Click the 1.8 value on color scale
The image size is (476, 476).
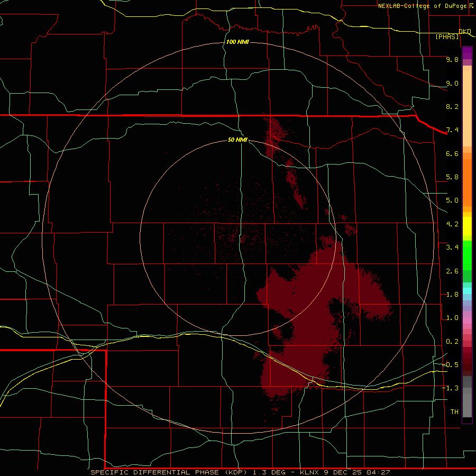452,295
